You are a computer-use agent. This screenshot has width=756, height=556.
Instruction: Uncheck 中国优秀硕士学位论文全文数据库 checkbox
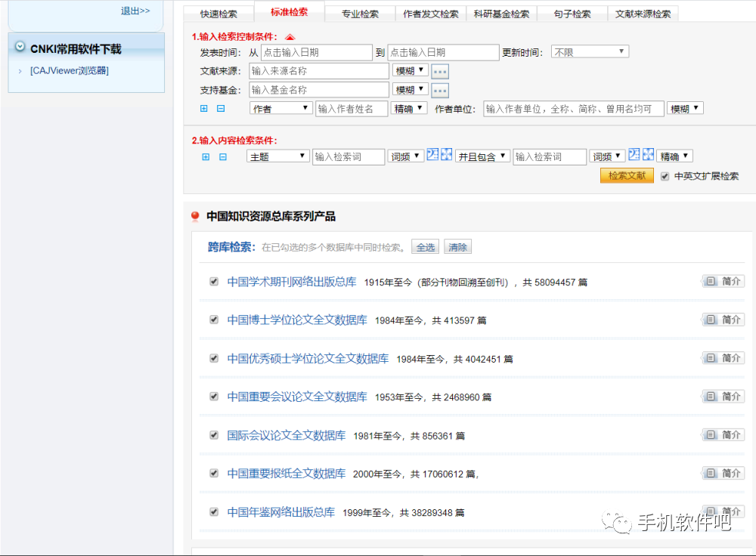214,358
